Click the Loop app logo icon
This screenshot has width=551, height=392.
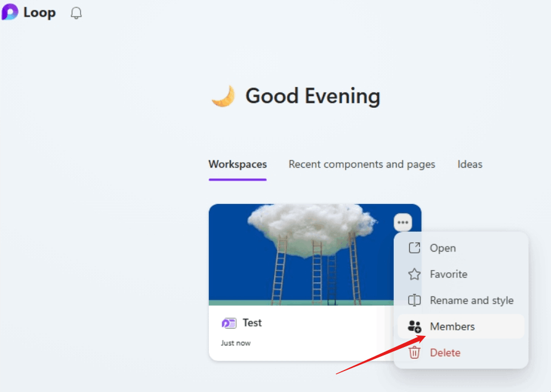9,12
